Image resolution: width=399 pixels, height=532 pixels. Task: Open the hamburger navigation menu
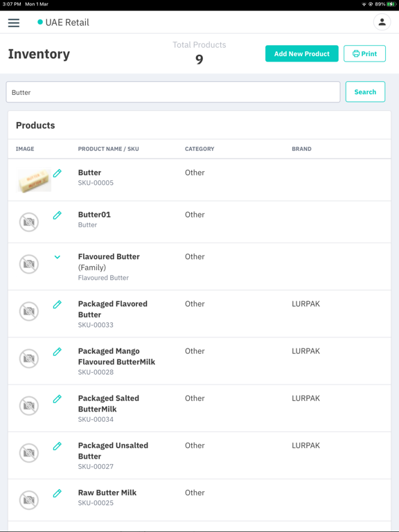click(x=14, y=23)
